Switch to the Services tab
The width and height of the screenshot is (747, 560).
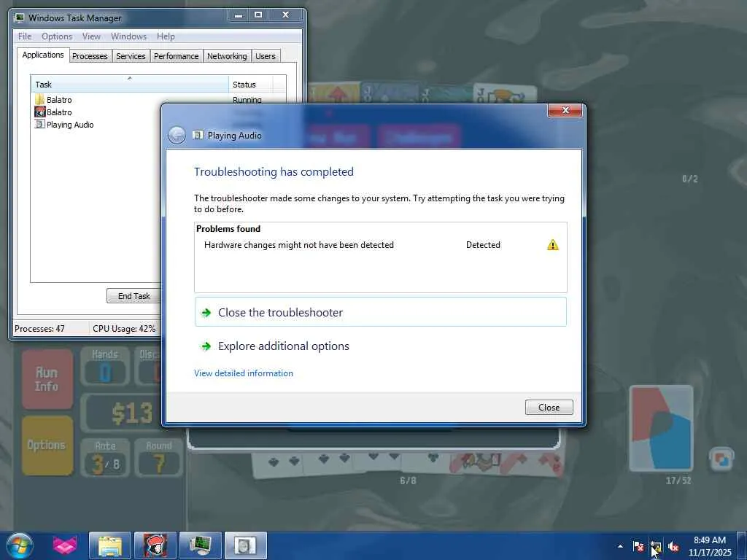[131, 56]
